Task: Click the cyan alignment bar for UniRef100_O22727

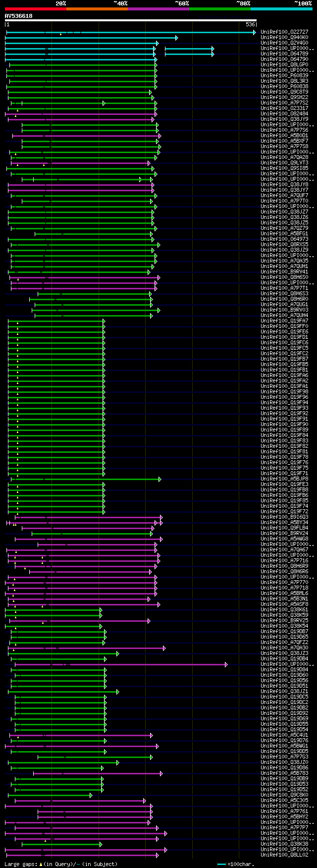Action: coord(131,32)
